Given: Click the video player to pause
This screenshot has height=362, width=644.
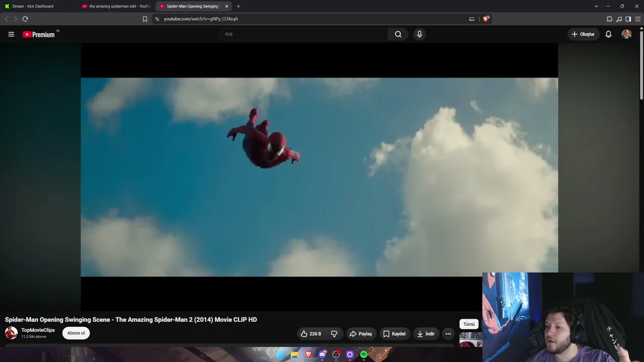Looking at the screenshot, I should point(319,177).
